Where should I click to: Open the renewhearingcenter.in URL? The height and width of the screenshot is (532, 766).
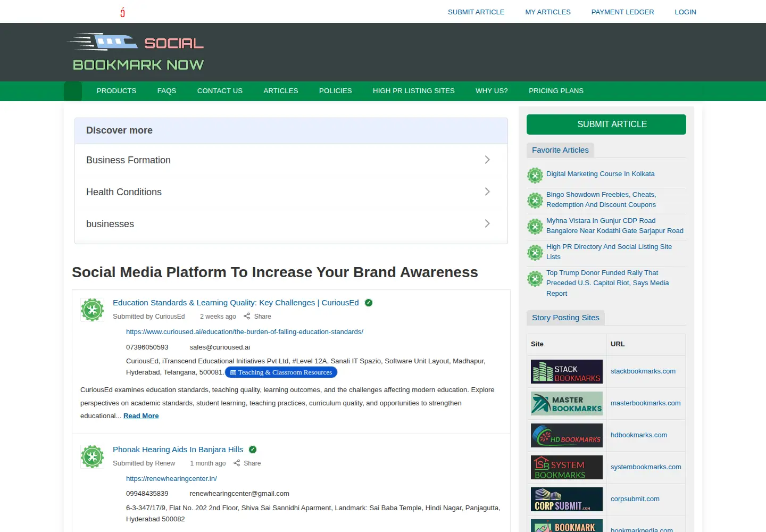tap(171, 479)
